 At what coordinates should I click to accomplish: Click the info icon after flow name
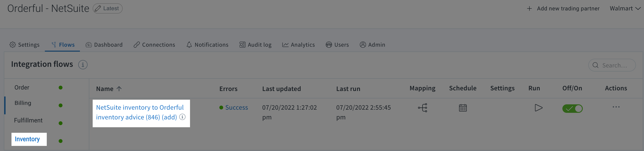(x=183, y=117)
